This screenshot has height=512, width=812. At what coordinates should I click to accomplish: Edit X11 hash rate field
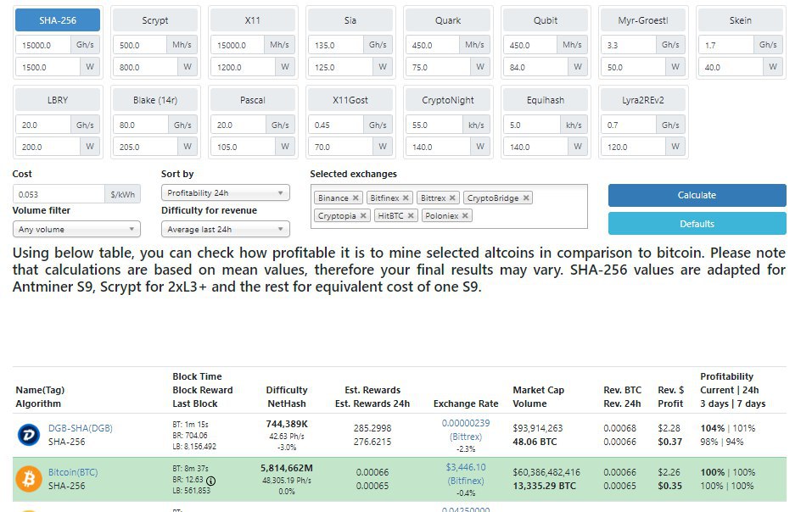point(238,45)
